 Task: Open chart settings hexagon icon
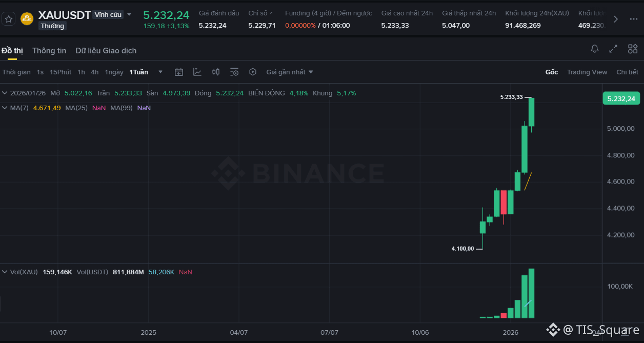tap(253, 72)
